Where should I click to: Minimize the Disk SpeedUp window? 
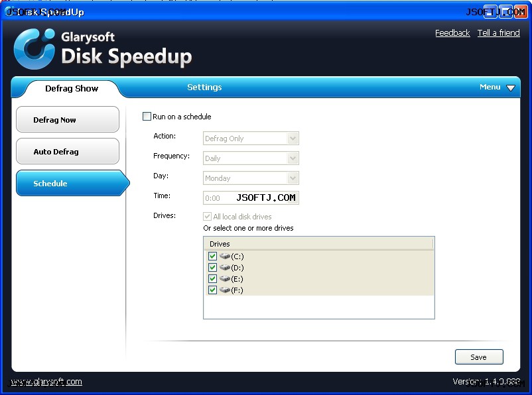(490, 12)
